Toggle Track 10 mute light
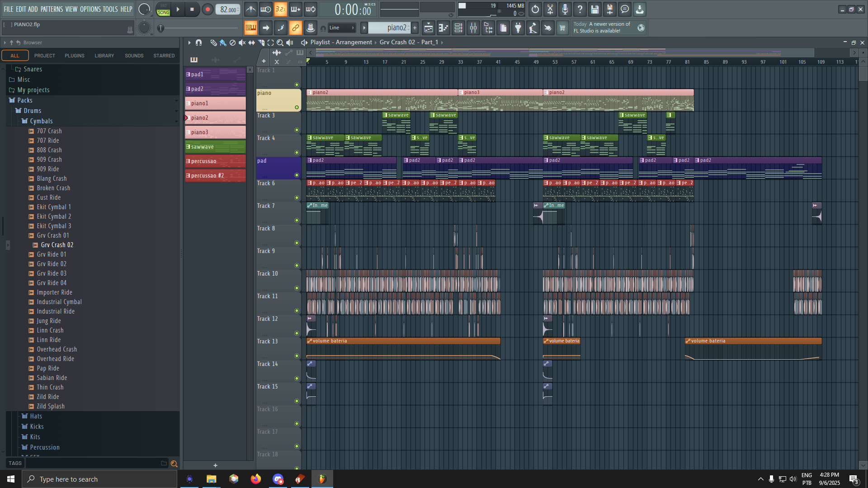 297,288
